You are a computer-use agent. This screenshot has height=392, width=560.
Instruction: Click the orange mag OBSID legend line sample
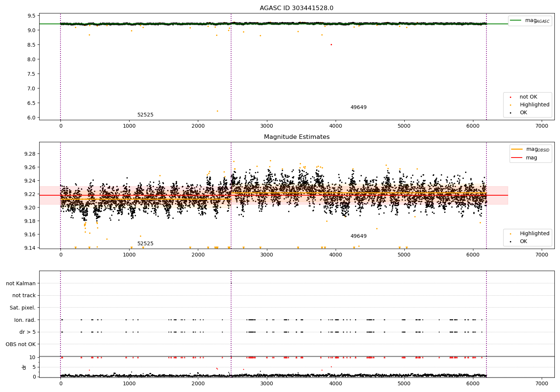pos(516,149)
